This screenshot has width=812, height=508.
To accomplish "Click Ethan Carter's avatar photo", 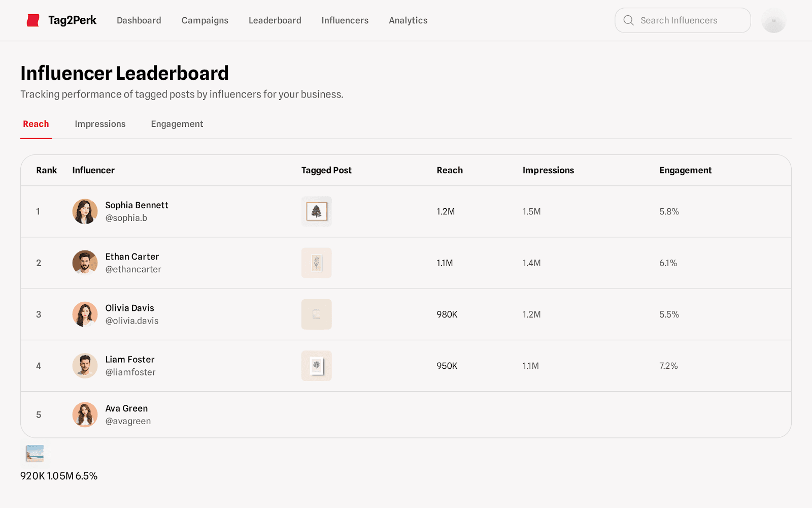I will (x=85, y=263).
